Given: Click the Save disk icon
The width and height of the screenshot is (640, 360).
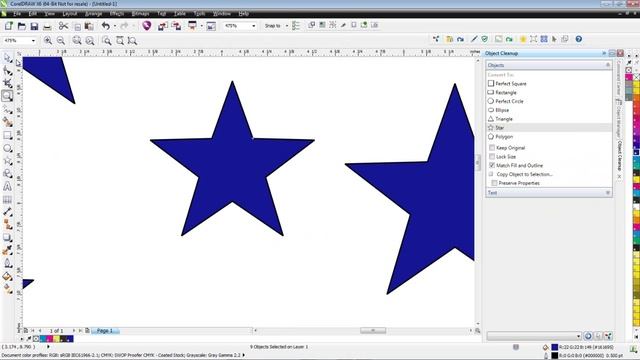Looking at the screenshot, I should click(34, 26).
